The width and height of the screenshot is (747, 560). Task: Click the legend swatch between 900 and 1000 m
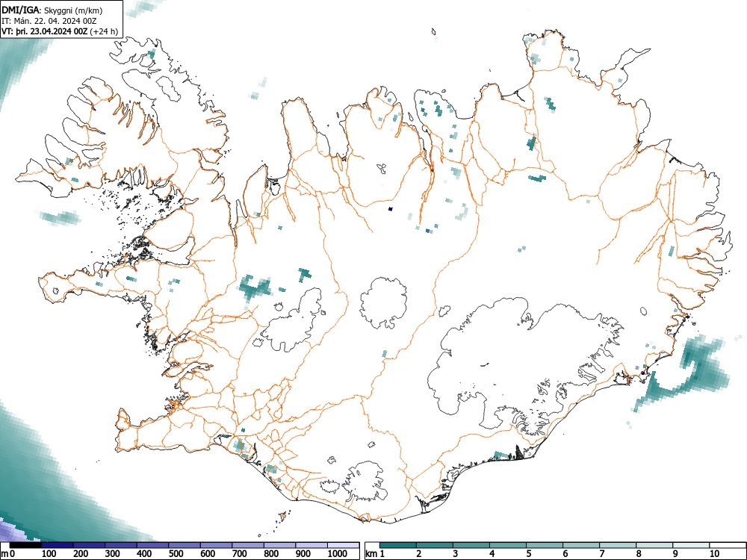pos(311,545)
